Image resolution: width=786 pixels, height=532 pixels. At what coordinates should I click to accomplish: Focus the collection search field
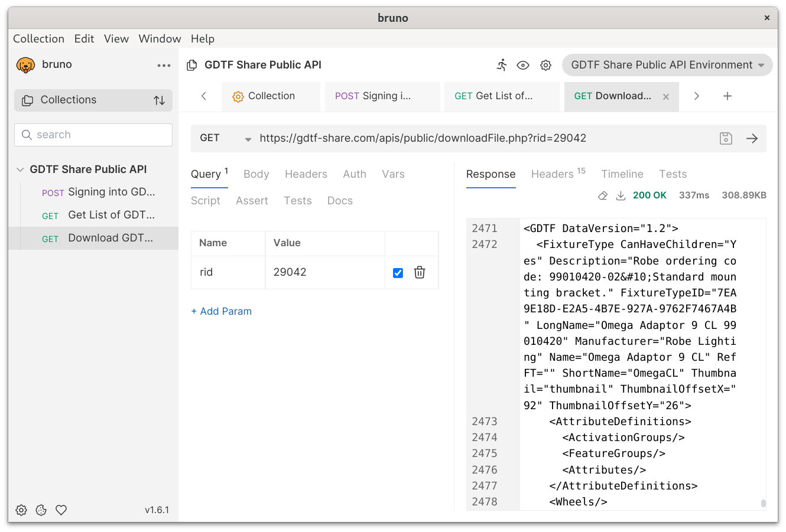coord(93,135)
